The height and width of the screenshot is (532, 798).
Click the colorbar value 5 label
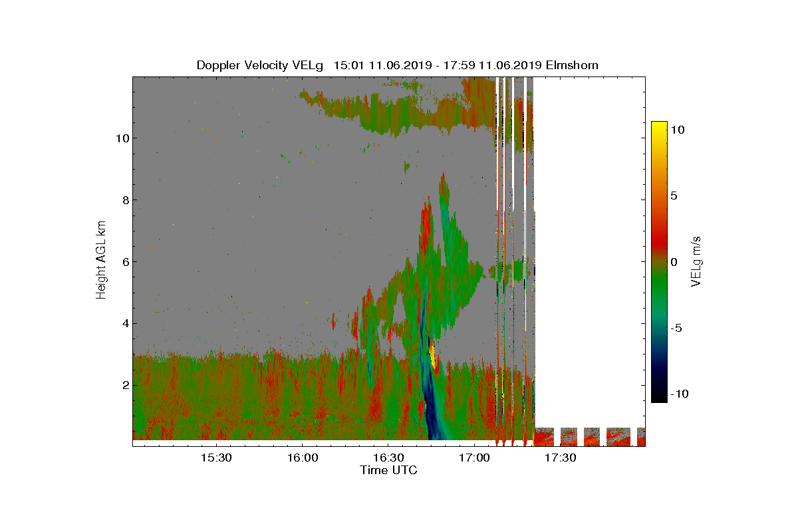(674, 196)
